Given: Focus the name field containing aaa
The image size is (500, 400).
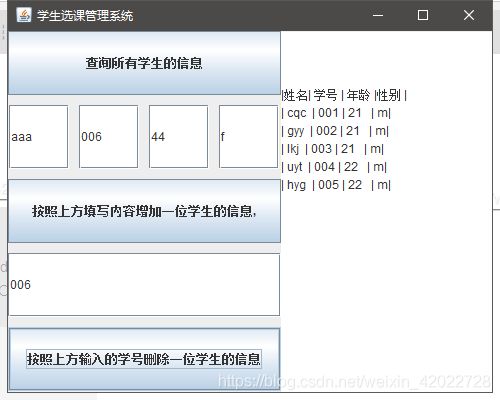Looking at the screenshot, I should pyautogui.click(x=39, y=137).
